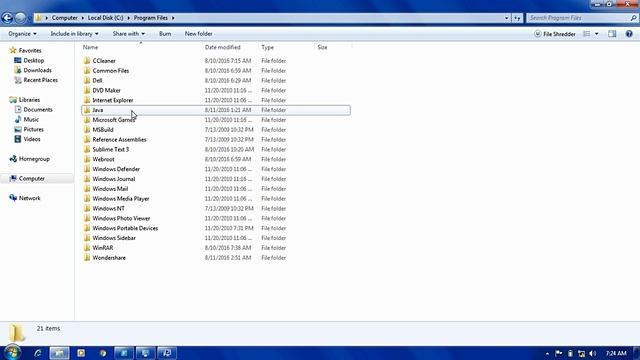Select the Internet Explorer folder icon
The width and height of the screenshot is (640, 360).
(87, 100)
